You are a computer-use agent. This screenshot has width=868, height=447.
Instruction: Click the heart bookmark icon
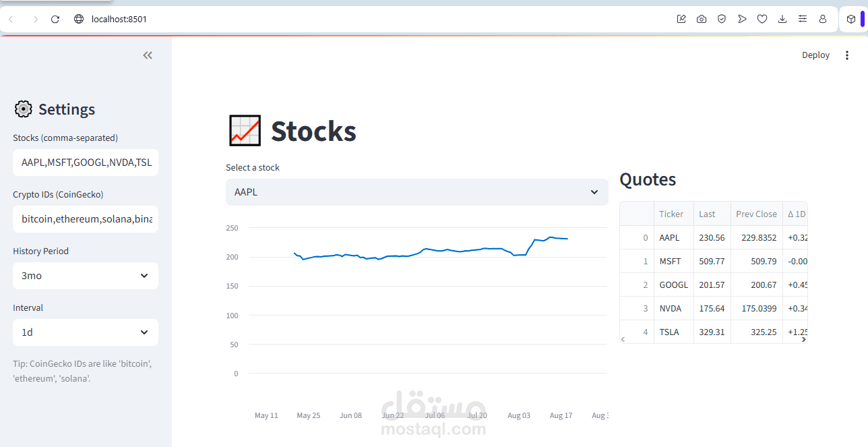coord(762,19)
